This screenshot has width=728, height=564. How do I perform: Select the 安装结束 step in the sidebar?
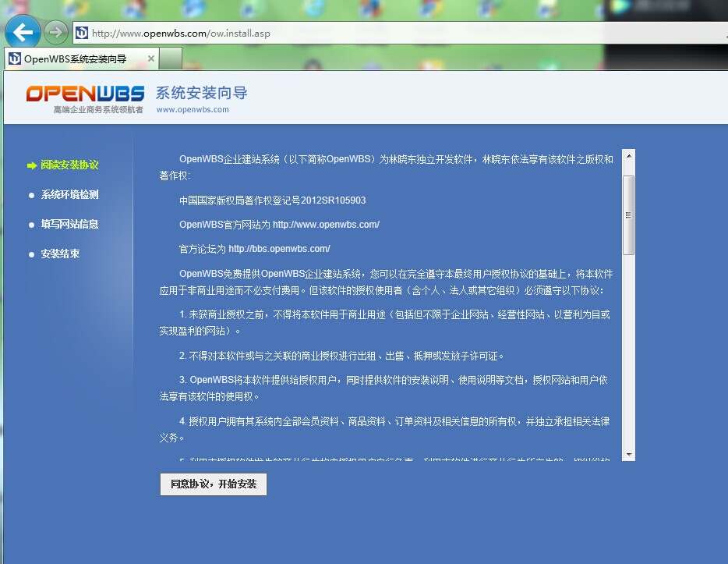coord(60,254)
